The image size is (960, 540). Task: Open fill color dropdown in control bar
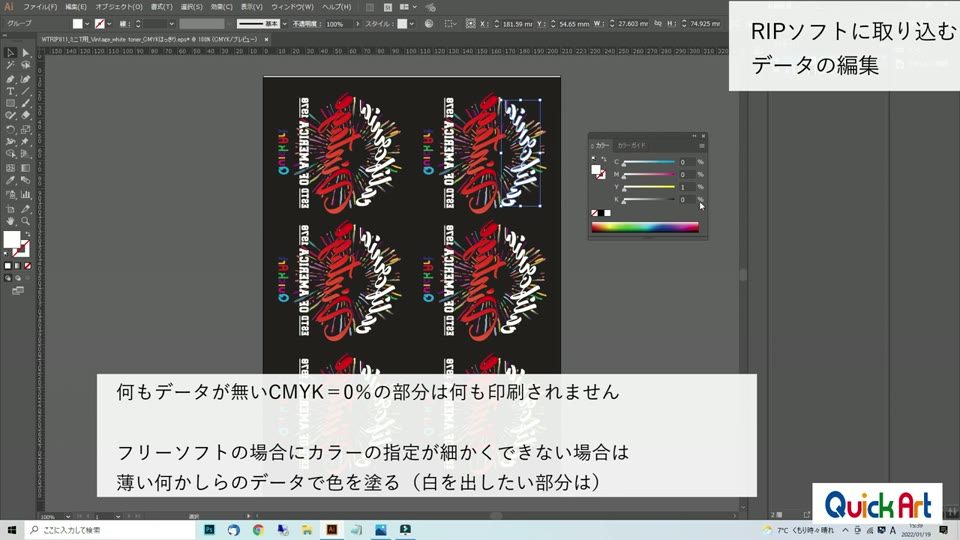click(87, 24)
